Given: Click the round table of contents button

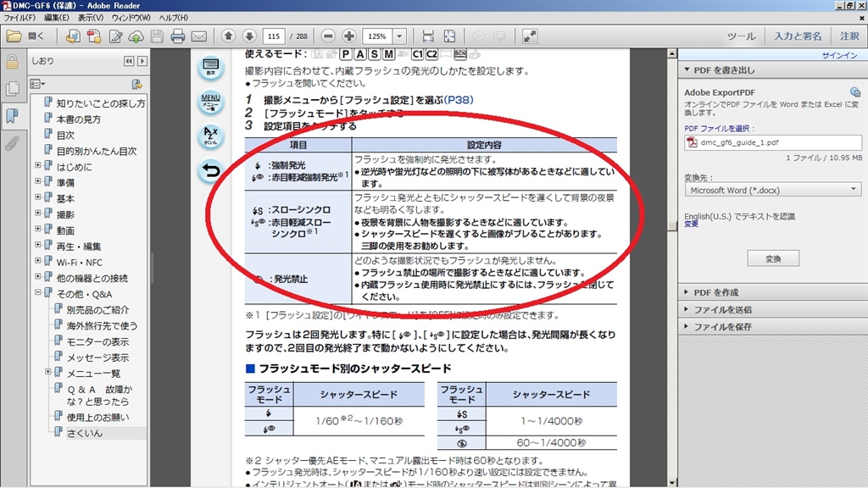Looking at the screenshot, I should pos(211,68).
